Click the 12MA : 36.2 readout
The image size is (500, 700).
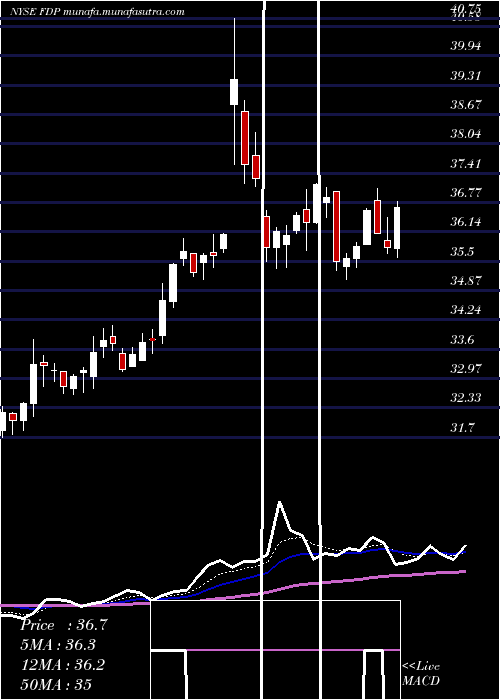click(x=63, y=665)
